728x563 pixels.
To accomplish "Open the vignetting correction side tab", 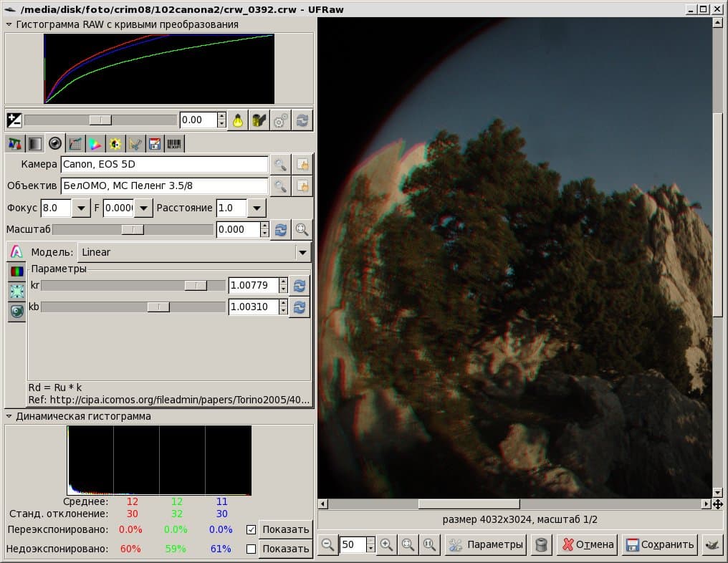I will [x=17, y=271].
